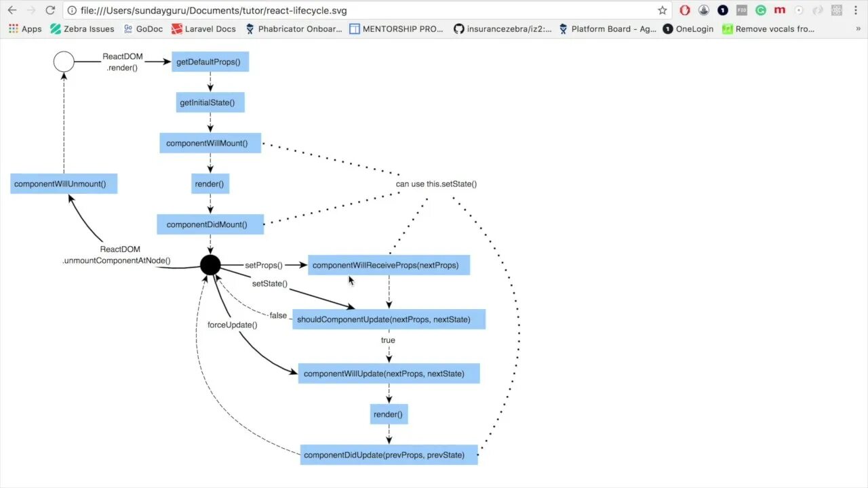Click the shouldComponentUpdate node
This screenshot has width=868, height=488.
point(389,319)
